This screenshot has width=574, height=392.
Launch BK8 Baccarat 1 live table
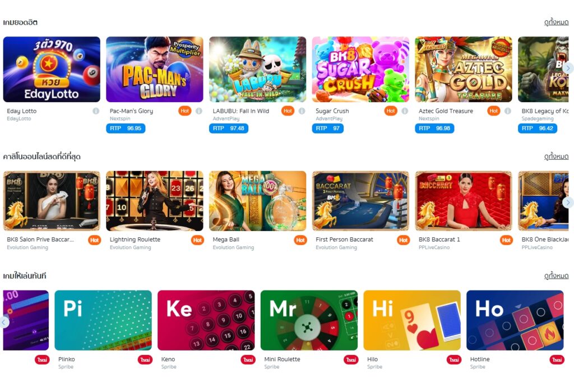(464, 201)
